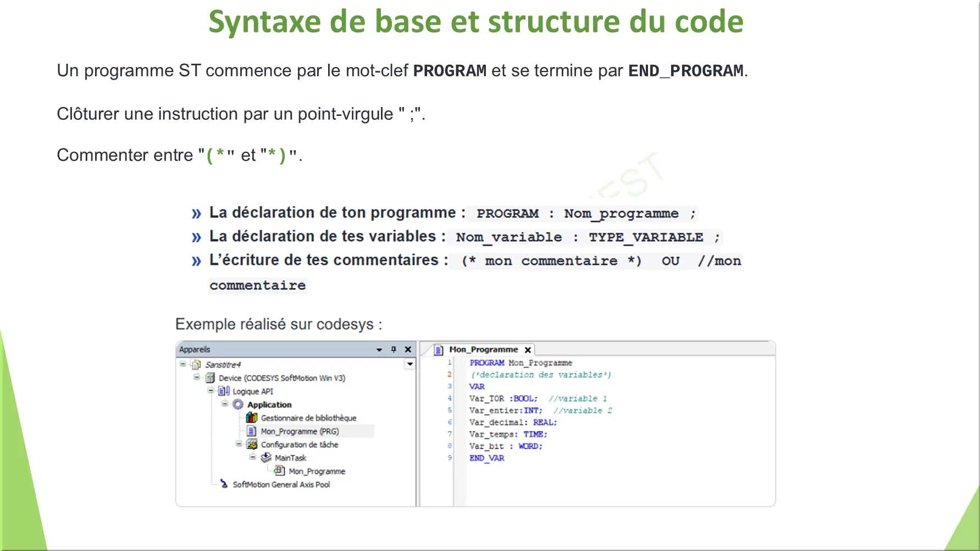Click the Application gear icon
This screenshot has width=980, height=551.
click(238, 405)
